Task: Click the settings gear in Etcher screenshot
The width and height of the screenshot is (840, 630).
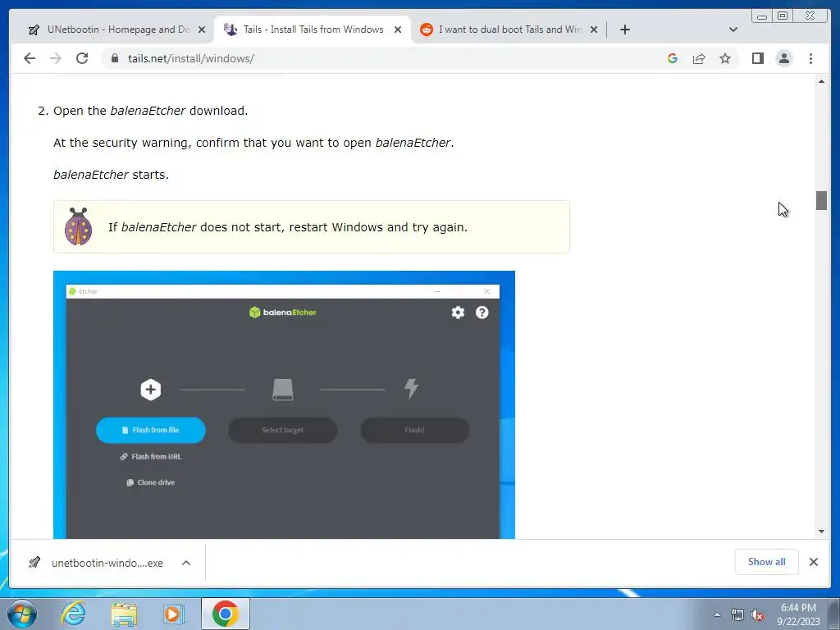Action: tap(458, 313)
